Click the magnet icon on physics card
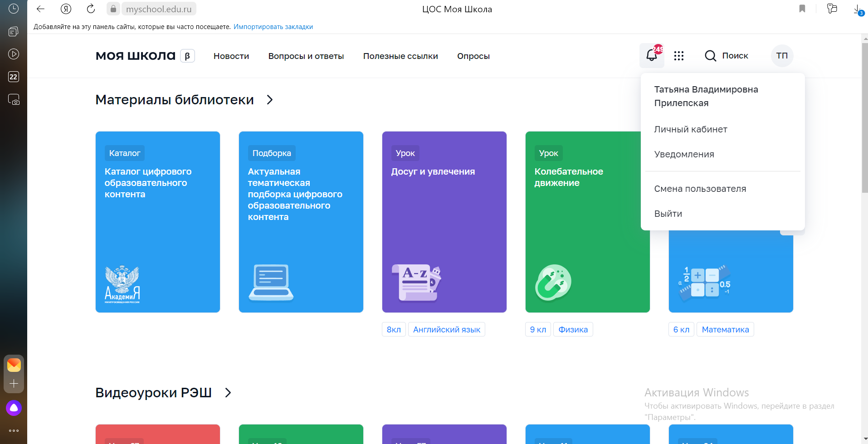The width and height of the screenshot is (868, 444). 553,283
